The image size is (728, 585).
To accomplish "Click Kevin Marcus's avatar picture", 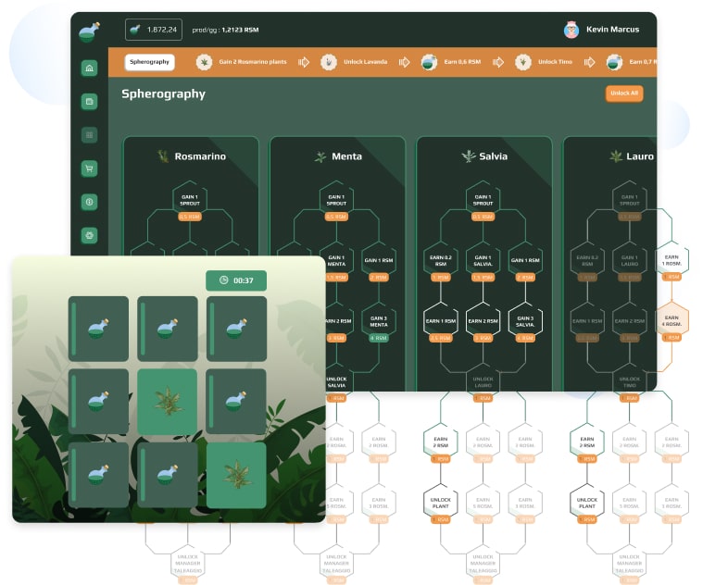I will tap(571, 30).
